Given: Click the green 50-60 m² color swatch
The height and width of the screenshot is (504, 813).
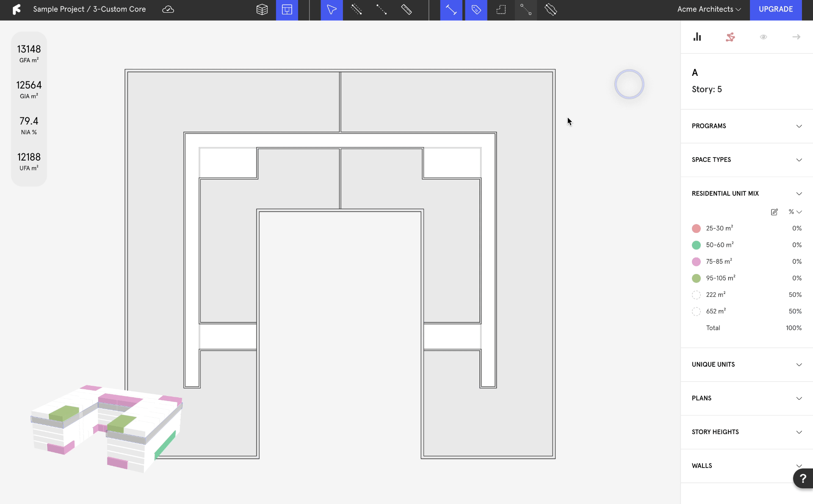Looking at the screenshot, I should pos(696,245).
